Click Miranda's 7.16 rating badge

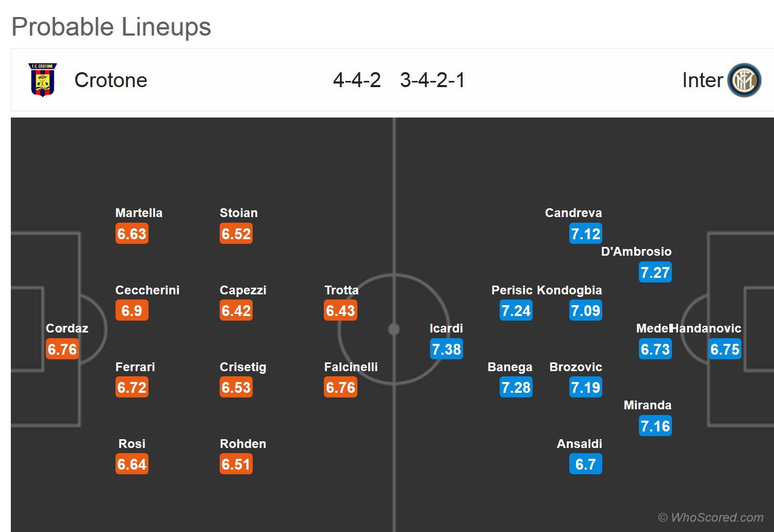655,426
